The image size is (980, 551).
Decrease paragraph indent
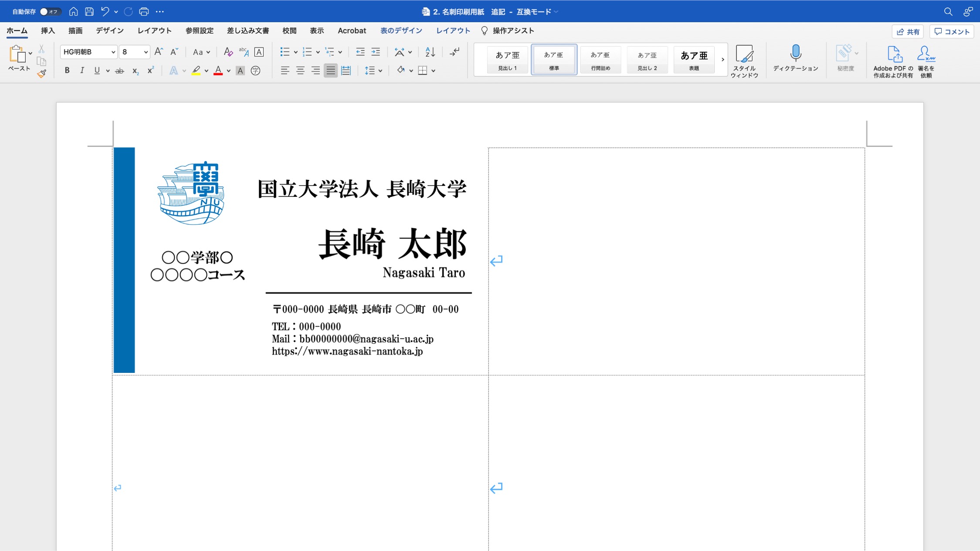click(x=360, y=52)
